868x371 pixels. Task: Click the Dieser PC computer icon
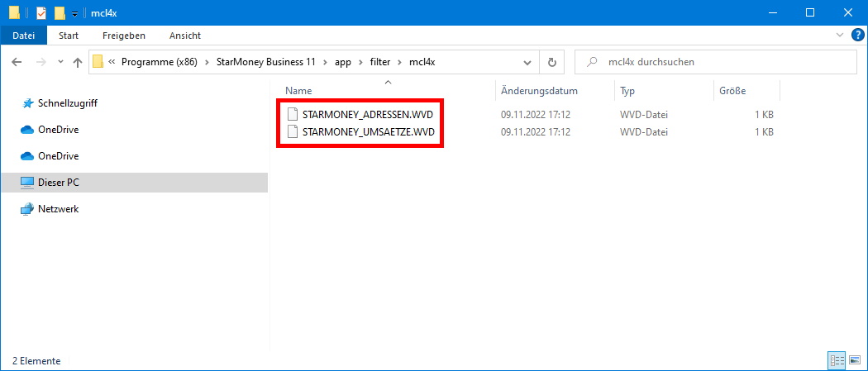[27, 183]
